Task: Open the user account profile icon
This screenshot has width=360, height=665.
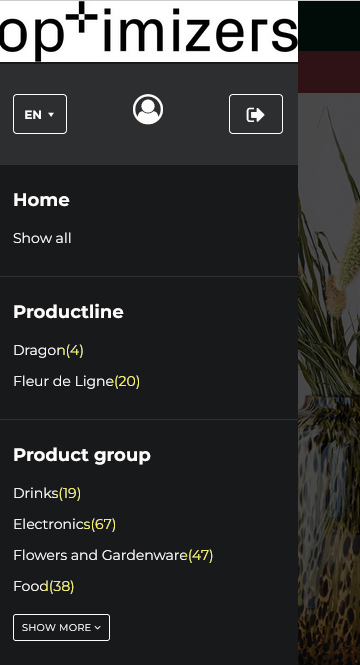Action: (x=148, y=109)
